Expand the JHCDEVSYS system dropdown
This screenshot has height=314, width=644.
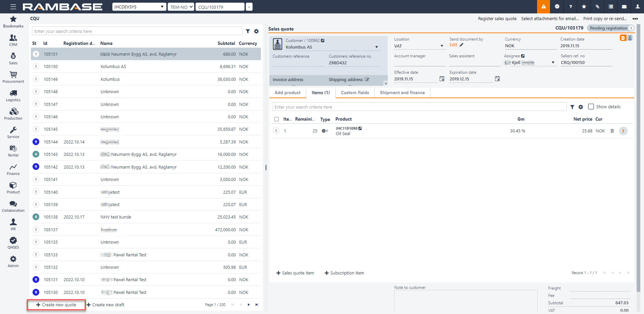tap(139, 7)
